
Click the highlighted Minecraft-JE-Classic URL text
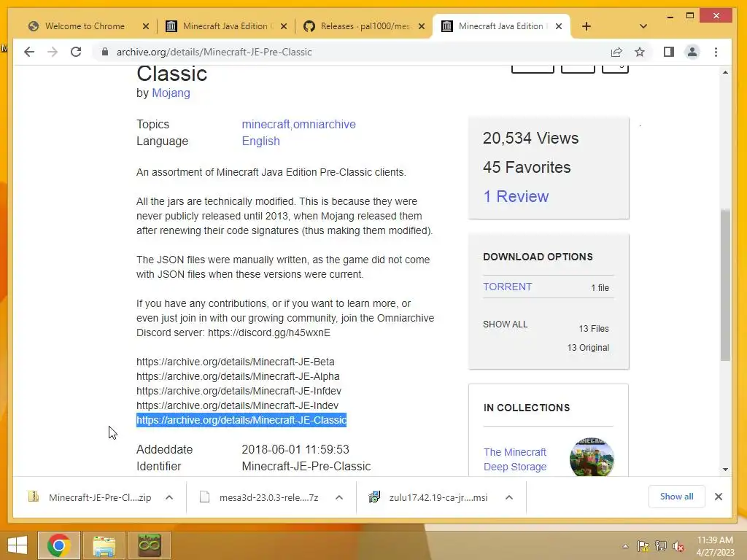coord(241,420)
